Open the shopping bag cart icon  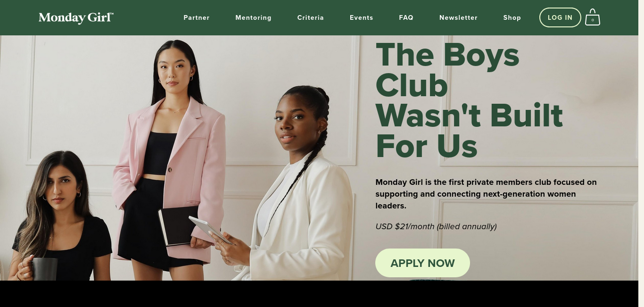(593, 17)
